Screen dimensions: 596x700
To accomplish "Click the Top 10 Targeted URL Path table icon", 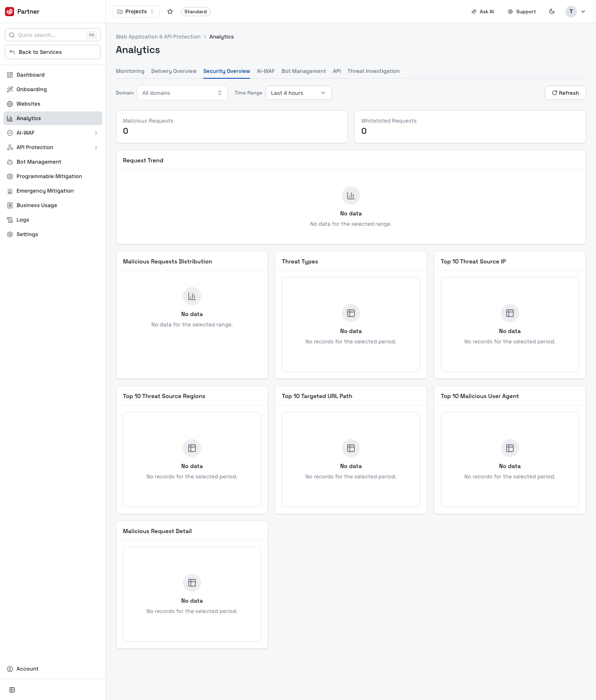I will pos(351,448).
